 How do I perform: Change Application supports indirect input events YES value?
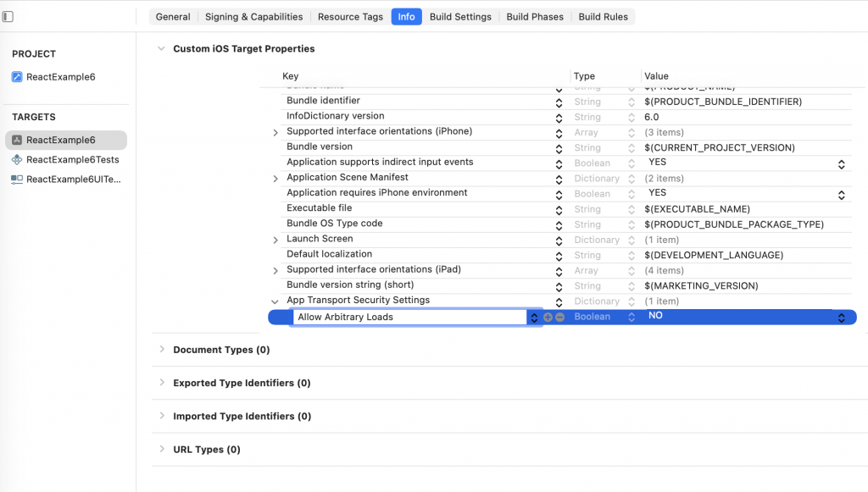tap(841, 164)
